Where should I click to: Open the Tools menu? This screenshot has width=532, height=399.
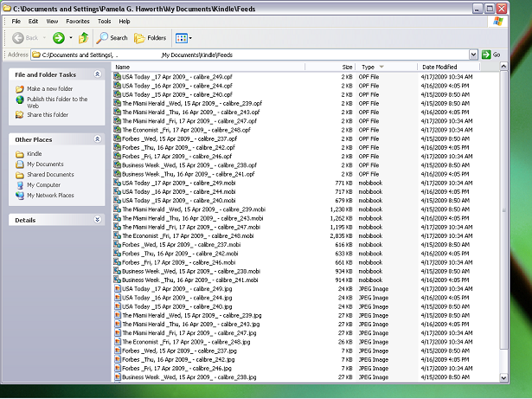coord(104,22)
